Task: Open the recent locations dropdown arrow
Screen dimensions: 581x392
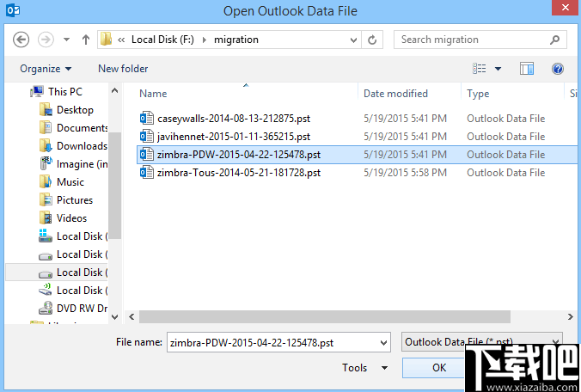Action: click(66, 40)
